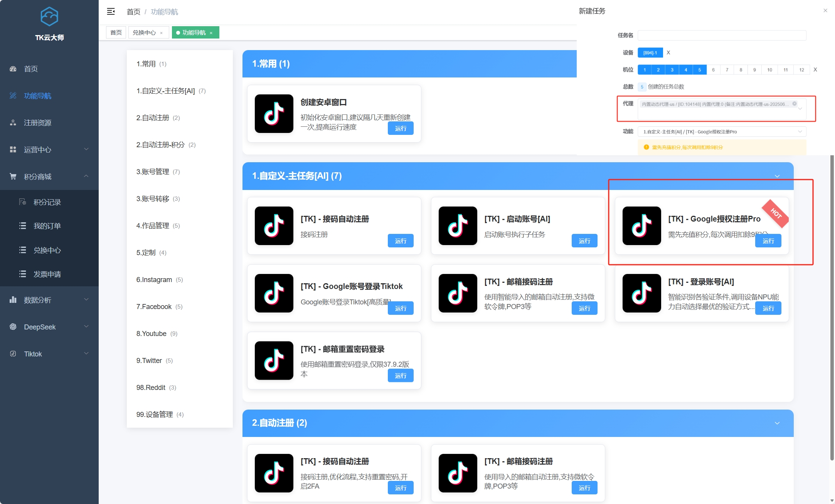
Task: Toggle seat position 6 on
Action: click(713, 70)
